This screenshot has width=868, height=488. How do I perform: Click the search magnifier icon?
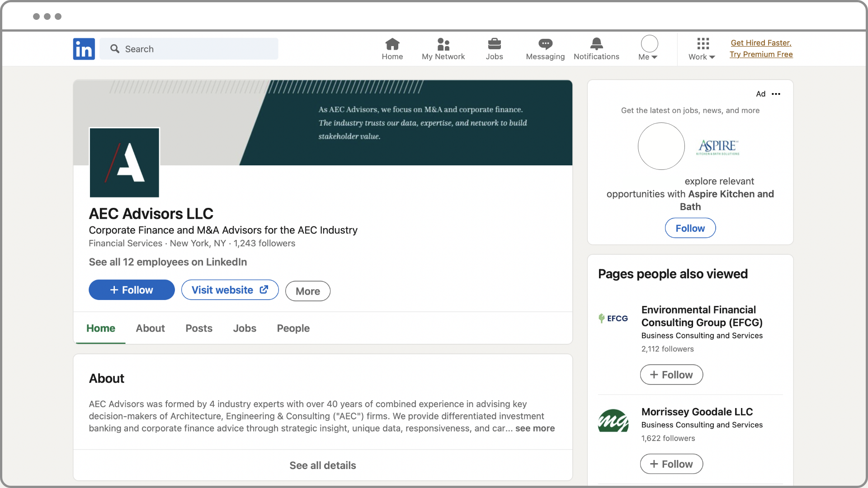coord(115,49)
